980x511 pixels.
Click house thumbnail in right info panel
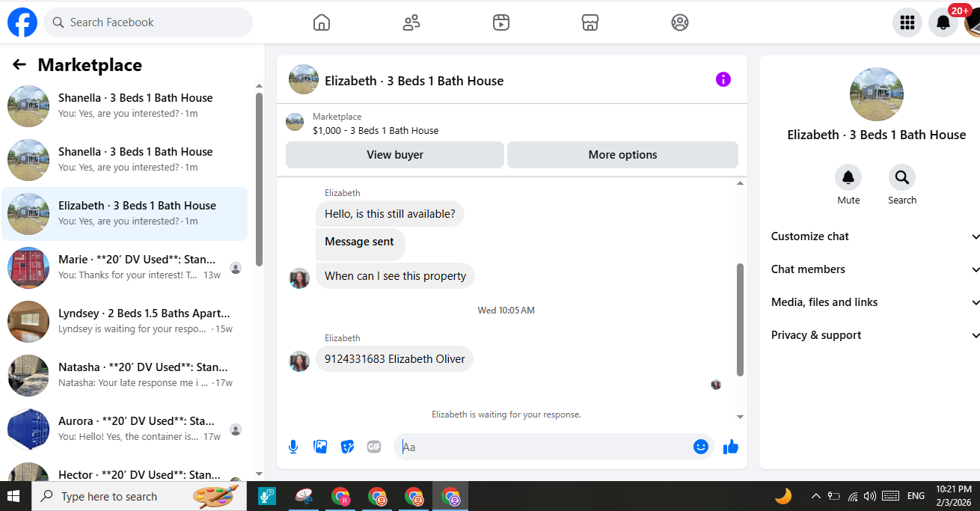click(876, 94)
